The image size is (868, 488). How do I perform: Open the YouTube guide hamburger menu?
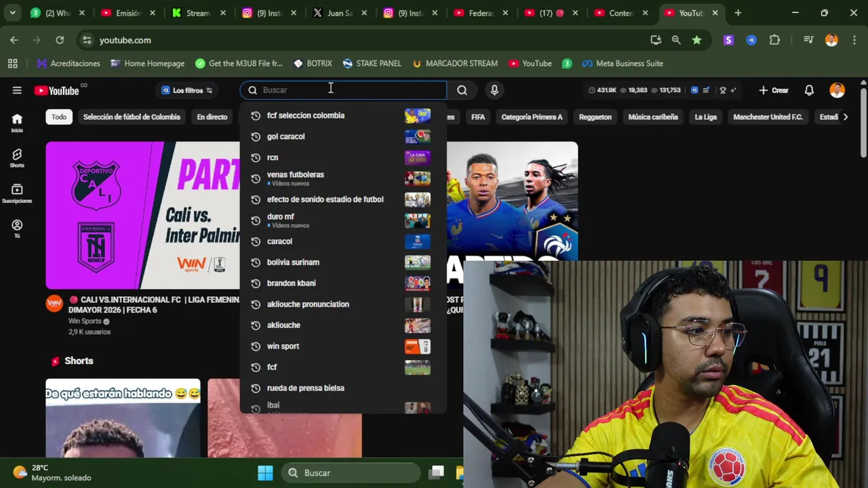point(17,90)
